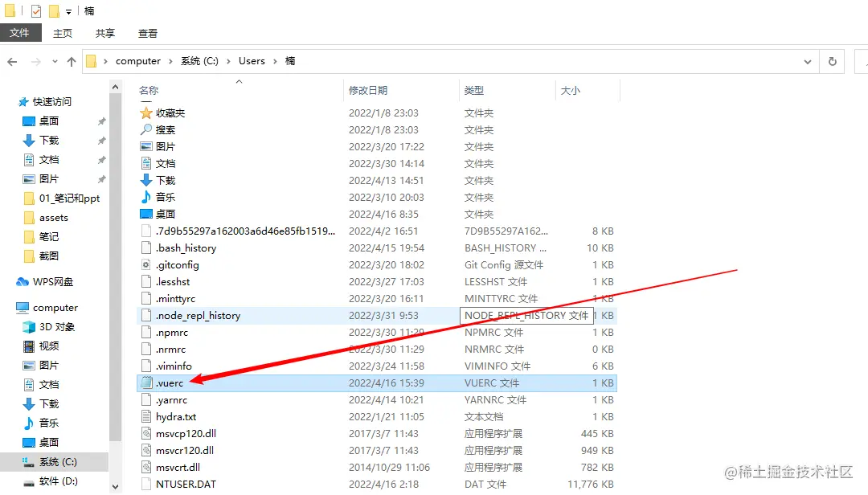
Task: Open the 共享 ribbon tab
Action: [x=104, y=33]
